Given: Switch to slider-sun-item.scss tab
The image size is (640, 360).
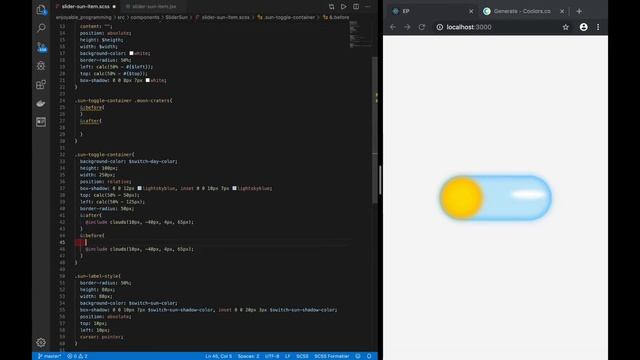Looking at the screenshot, I should coord(85,7).
